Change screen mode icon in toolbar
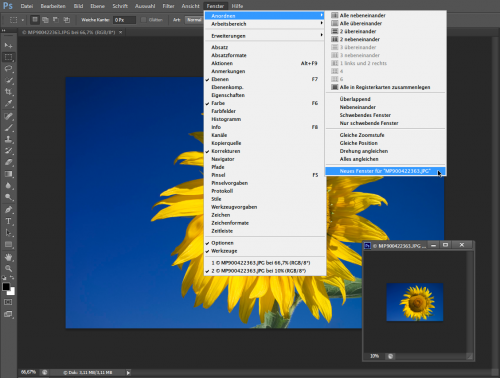This screenshot has width=500, height=378. pos(8,314)
